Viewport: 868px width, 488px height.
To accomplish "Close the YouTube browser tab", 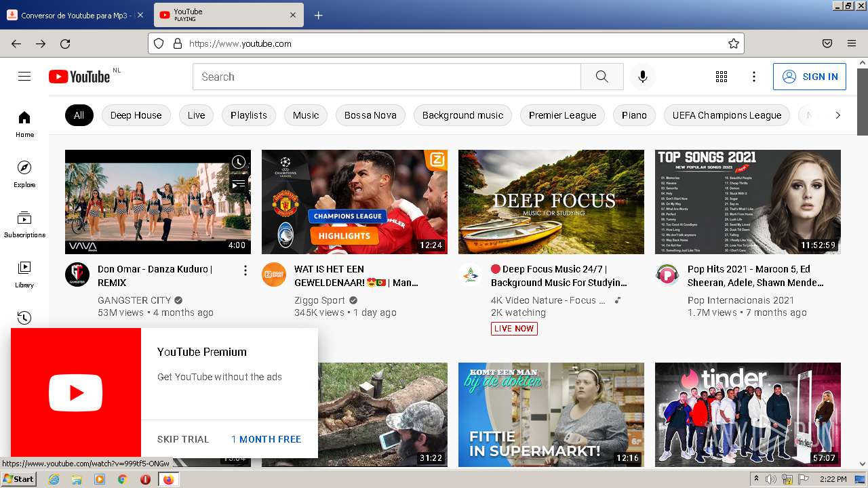I will (x=293, y=15).
